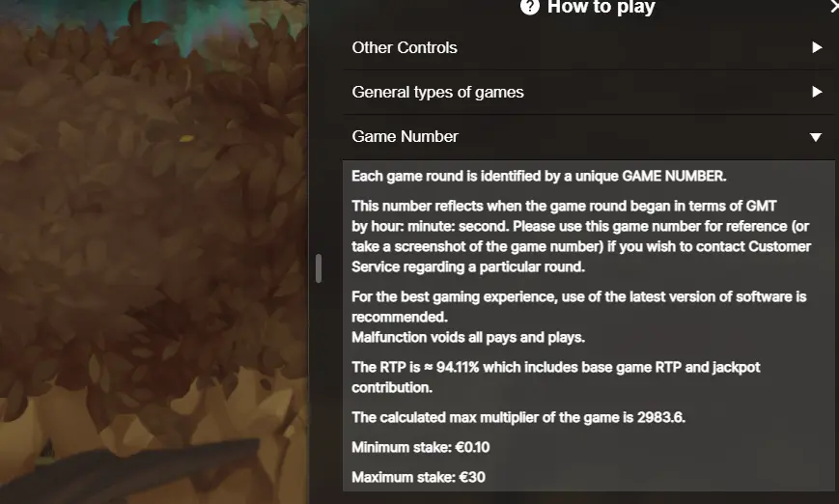Screen dimensions: 839x504
Task: Click the unique GAME NUMBER sentence
Action: [x=539, y=176]
